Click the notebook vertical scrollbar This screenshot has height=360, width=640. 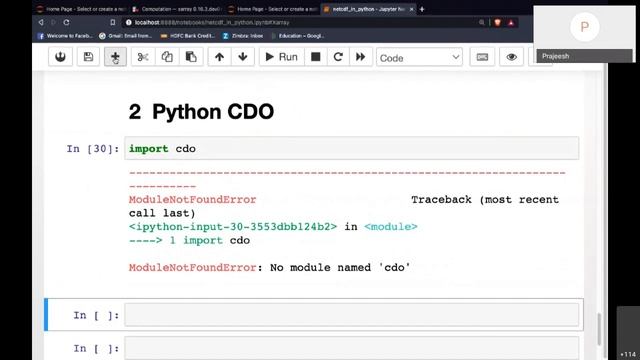[599, 329]
